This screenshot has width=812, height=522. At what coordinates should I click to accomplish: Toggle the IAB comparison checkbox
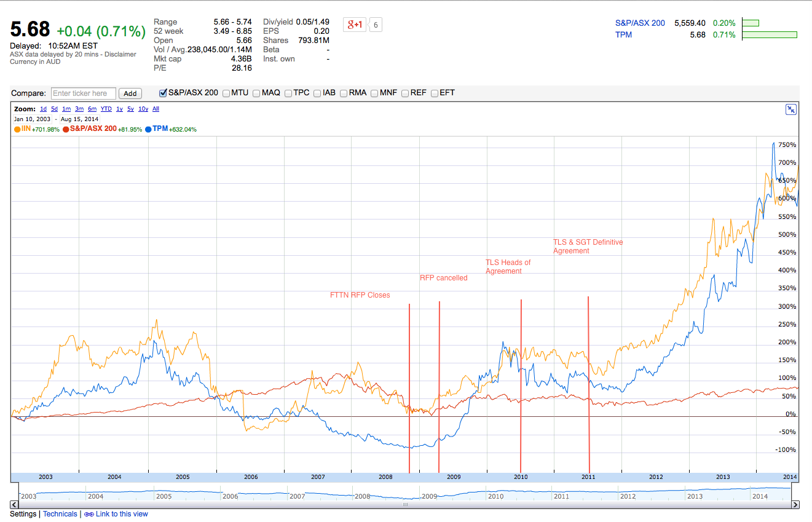(x=317, y=93)
